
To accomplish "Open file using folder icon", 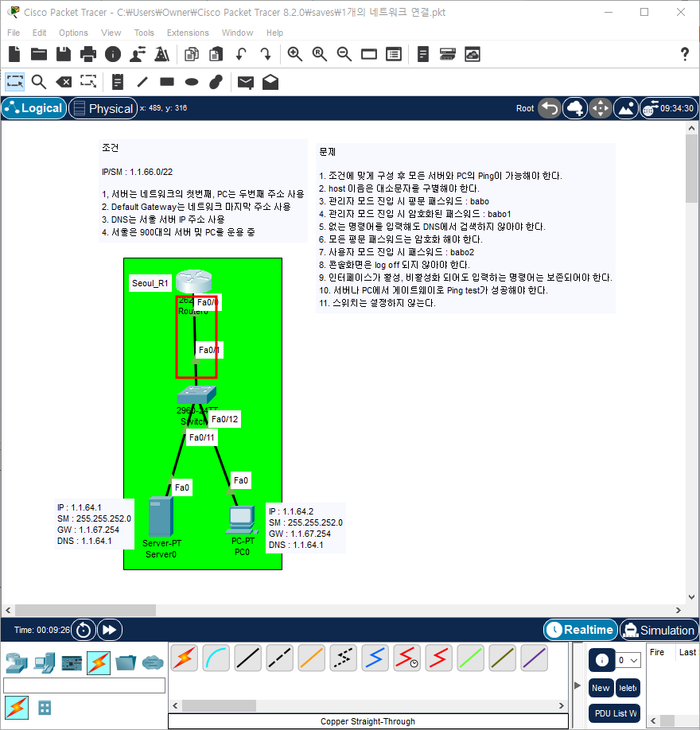I will tap(39, 54).
